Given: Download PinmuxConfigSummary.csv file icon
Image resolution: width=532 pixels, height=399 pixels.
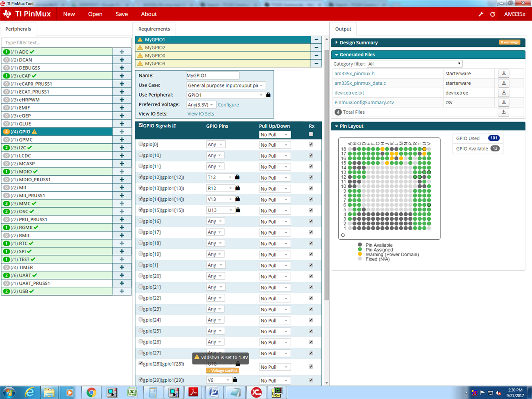Looking at the screenshot, I should tap(503, 103).
